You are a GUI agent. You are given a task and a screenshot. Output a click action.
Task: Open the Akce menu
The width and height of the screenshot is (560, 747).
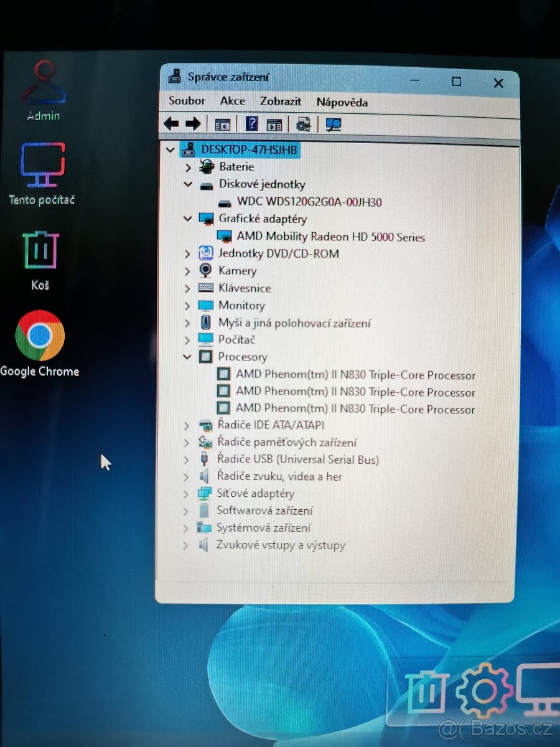231,101
